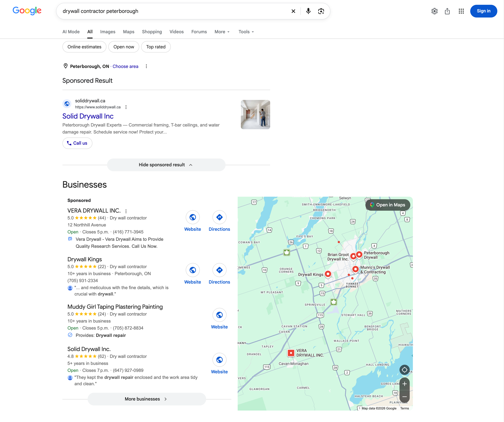The image size is (504, 422).
Task: Open the Tools dropdown
Action: tap(246, 32)
